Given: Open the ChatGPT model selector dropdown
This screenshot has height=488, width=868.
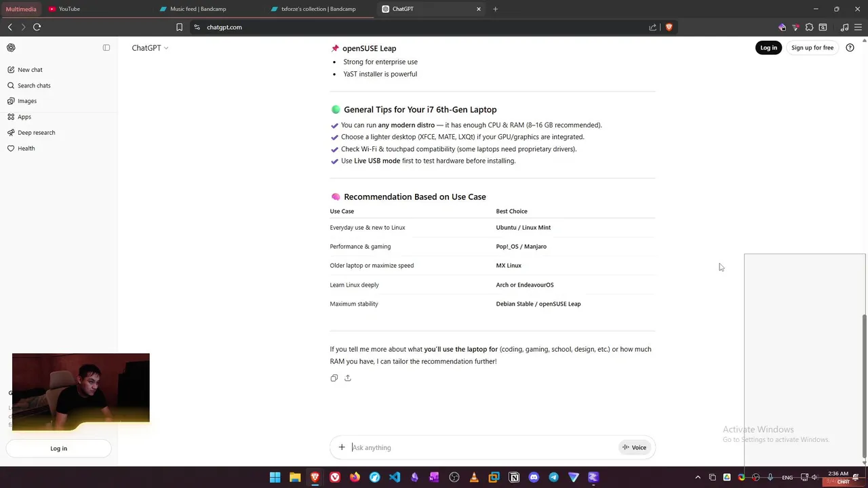Looking at the screenshot, I should coord(150,48).
